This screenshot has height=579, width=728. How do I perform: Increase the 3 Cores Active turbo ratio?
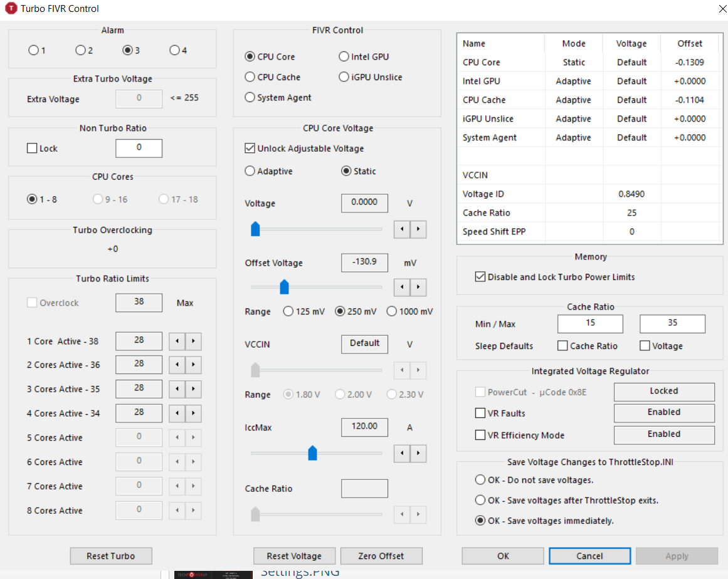click(x=193, y=389)
